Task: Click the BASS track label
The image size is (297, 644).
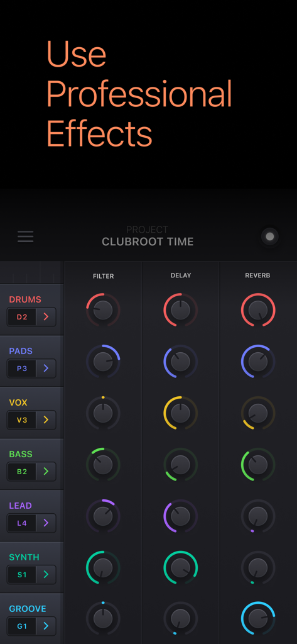Action: pyautogui.click(x=21, y=454)
